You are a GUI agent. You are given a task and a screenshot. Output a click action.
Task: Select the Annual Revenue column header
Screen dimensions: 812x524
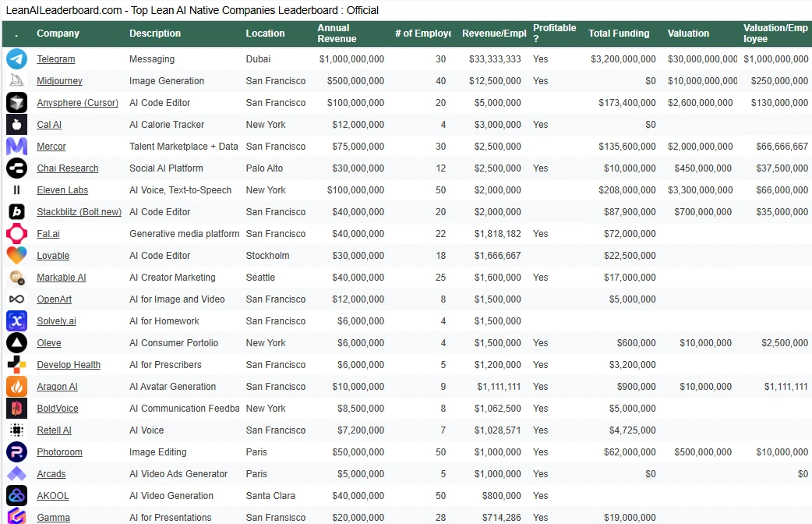[x=337, y=34]
